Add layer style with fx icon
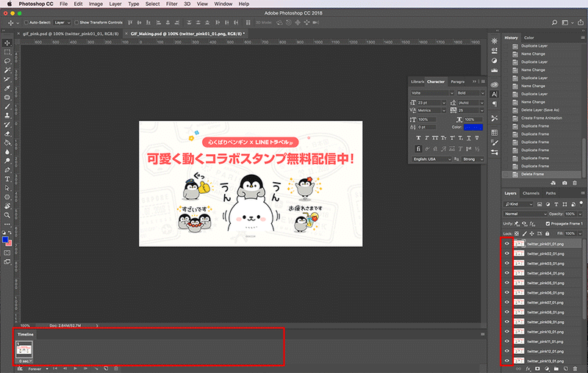 pos(528,369)
